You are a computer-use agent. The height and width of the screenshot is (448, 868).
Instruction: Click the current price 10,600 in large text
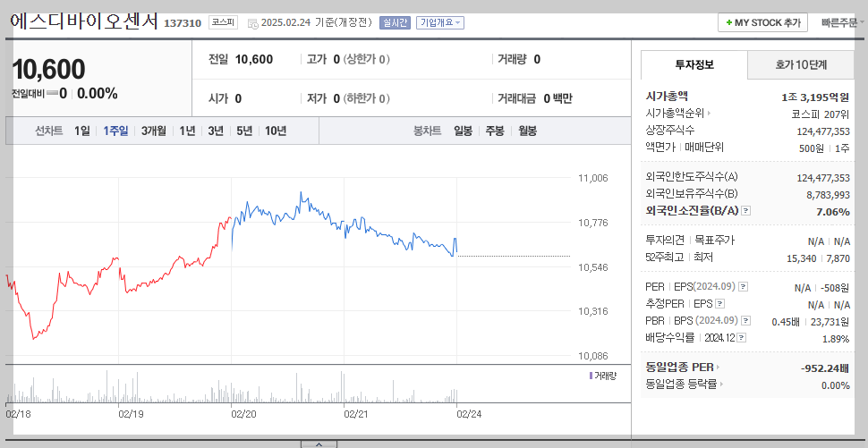pos(48,70)
